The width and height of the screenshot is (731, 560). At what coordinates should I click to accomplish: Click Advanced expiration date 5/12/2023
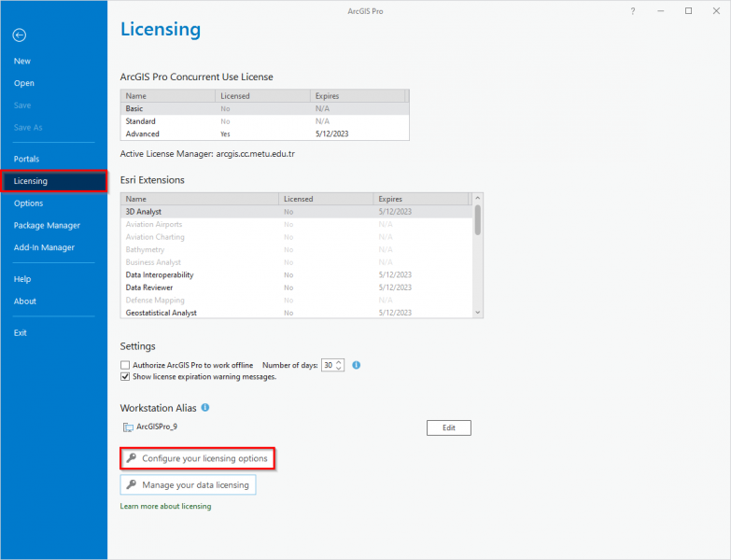pos(332,133)
